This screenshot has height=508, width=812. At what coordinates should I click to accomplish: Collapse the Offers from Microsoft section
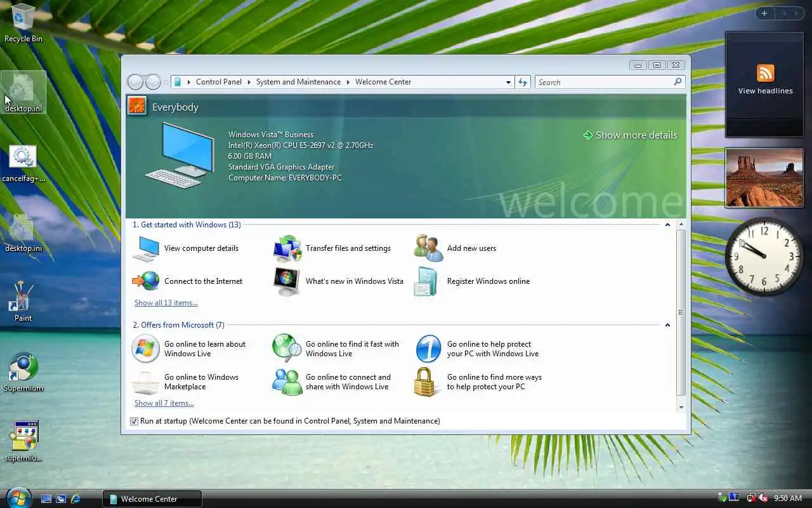pyautogui.click(x=667, y=325)
